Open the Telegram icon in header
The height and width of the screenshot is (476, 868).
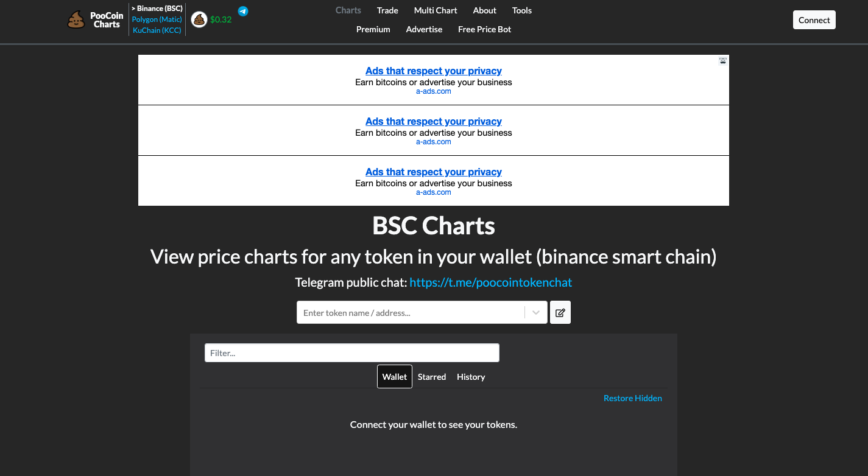[x=243, y=11]
